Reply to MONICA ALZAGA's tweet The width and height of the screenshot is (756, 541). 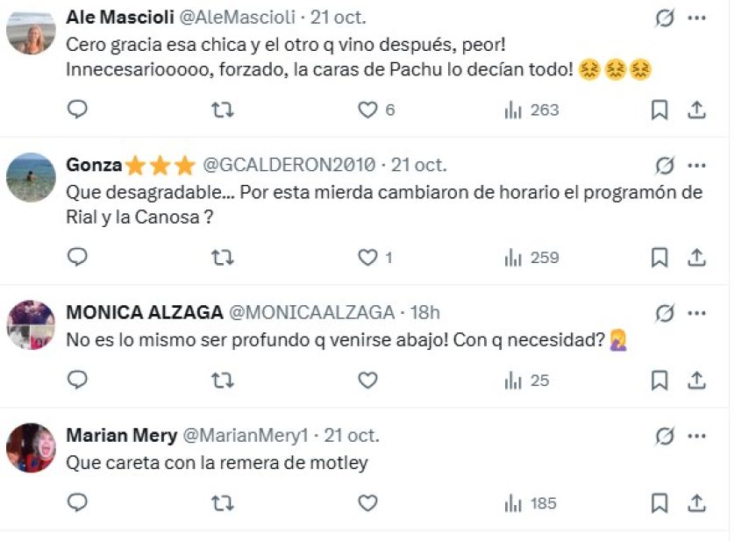(78, 380)
